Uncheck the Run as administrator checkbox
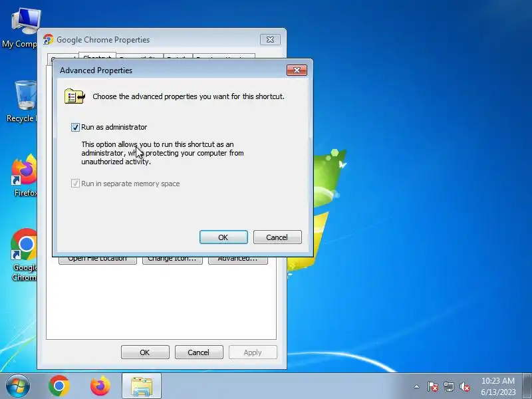This screenshot has height=399, width=532. click(75, 127)
